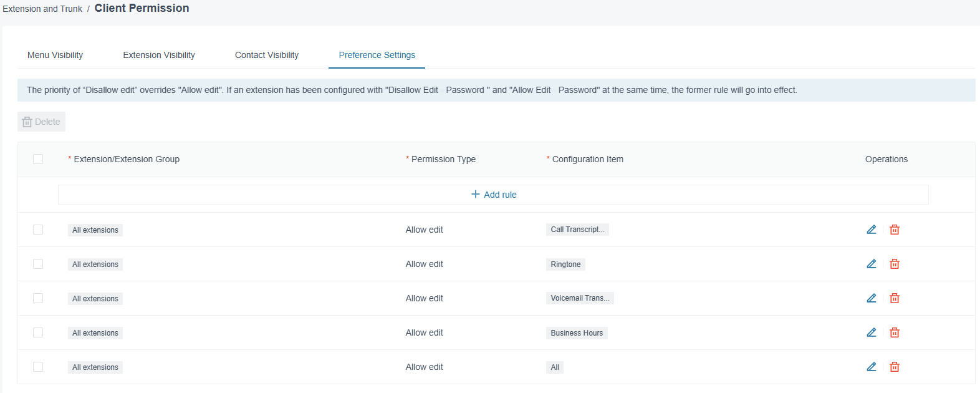Click Allow edit in the Business Hours row
The width and height of the screenshot is (980, 393).
[x=424, y=332]
